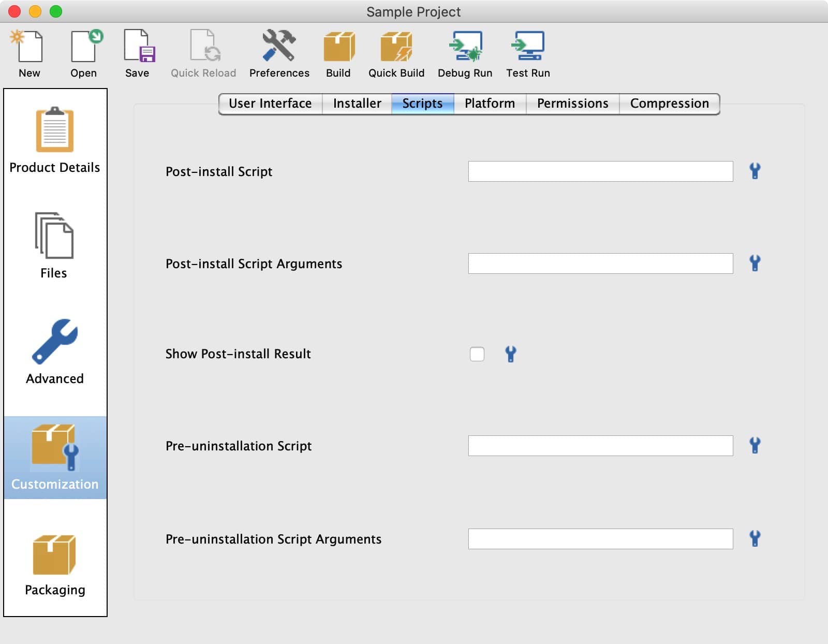Create a New project from toolbar

click(x=29, y=53)
